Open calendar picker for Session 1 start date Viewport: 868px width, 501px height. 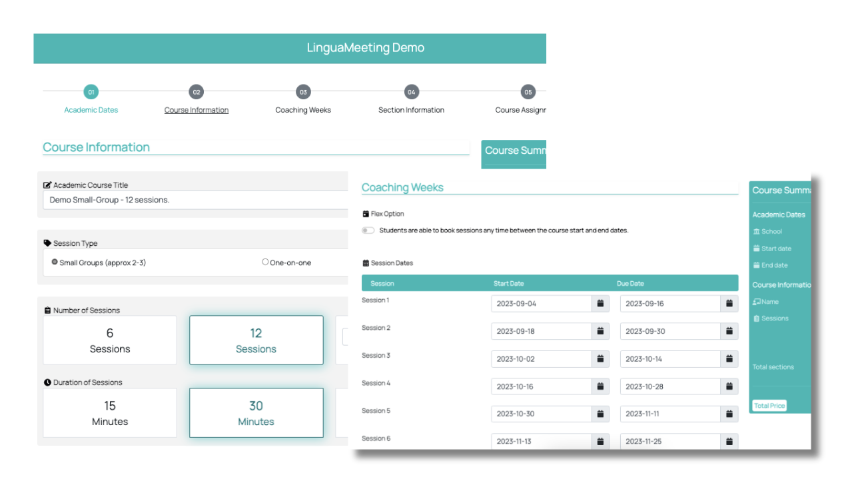point(600,304)
